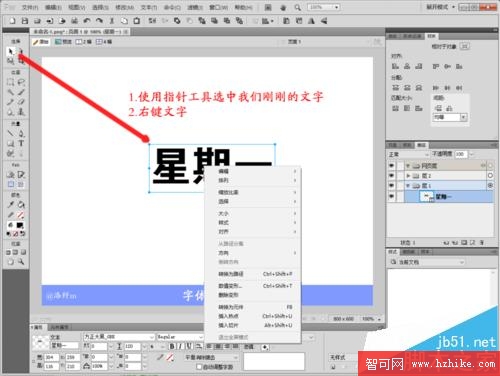Toggle visibility of the 星期一 text object
The width and height of the screenshot is (500, 376).
(391, 197)
